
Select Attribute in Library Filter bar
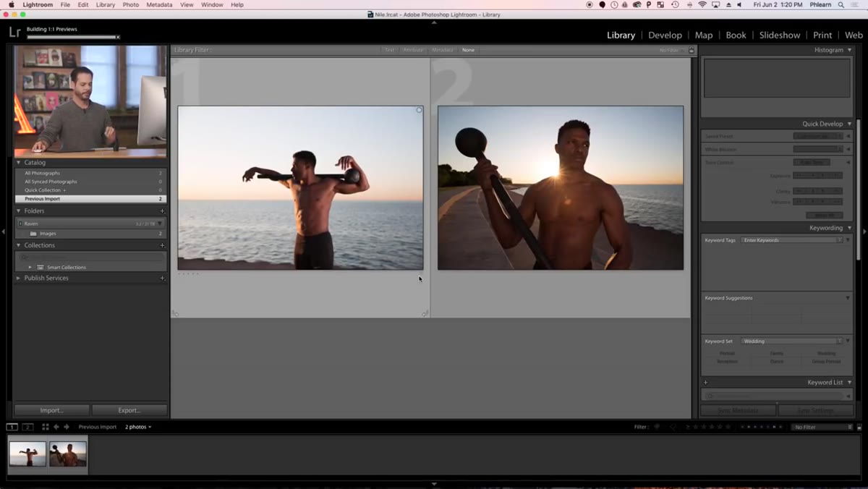click(413, 50)
